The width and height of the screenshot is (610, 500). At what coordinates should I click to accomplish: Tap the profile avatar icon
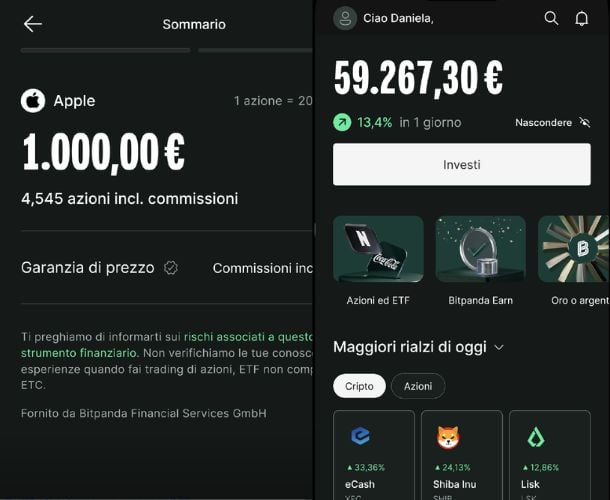coord(345,18)
